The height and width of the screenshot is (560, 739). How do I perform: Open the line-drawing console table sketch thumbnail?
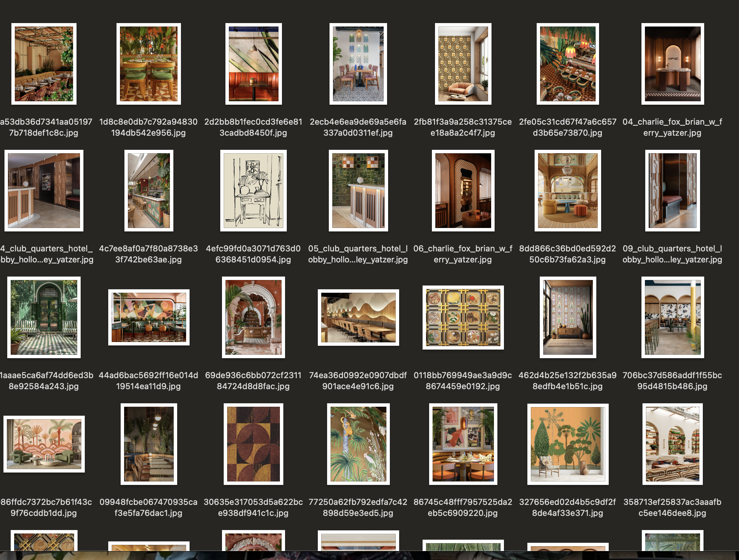tap(253, 190)
